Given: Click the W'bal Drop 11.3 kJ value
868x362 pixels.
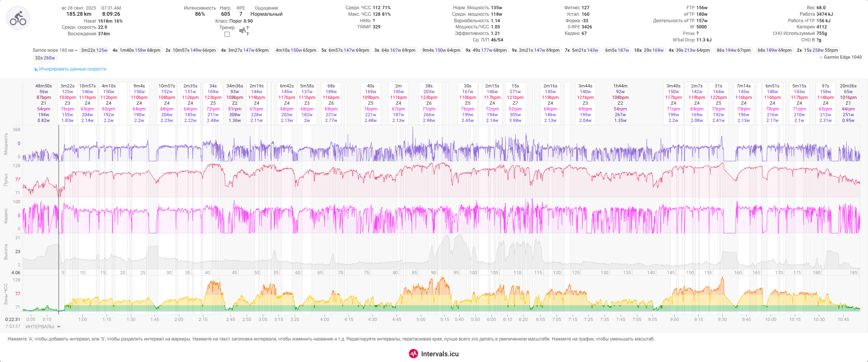Looking at the screenshot, I should 704,40.
